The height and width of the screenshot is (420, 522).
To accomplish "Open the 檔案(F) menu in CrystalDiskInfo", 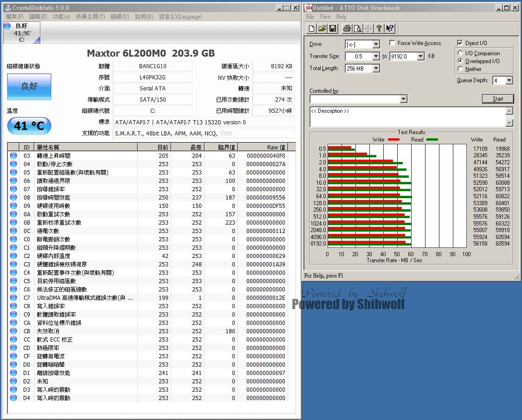I will pos(15,17).
